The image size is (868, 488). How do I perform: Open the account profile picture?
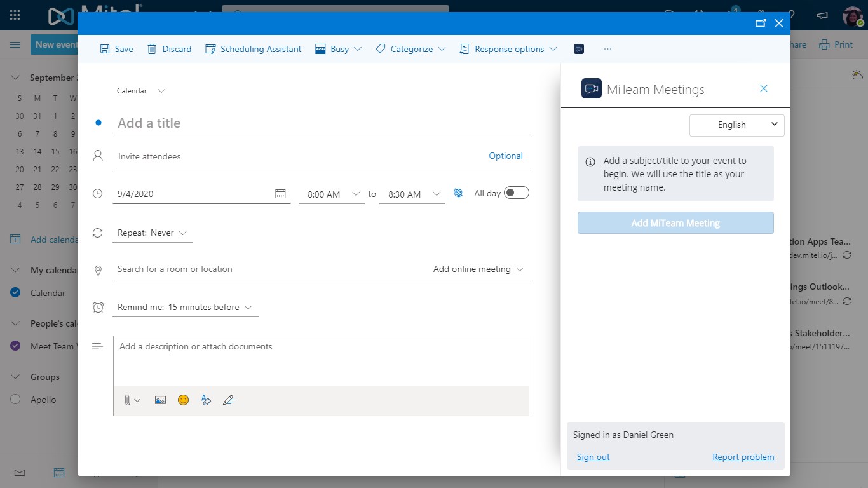coord(852,15)
